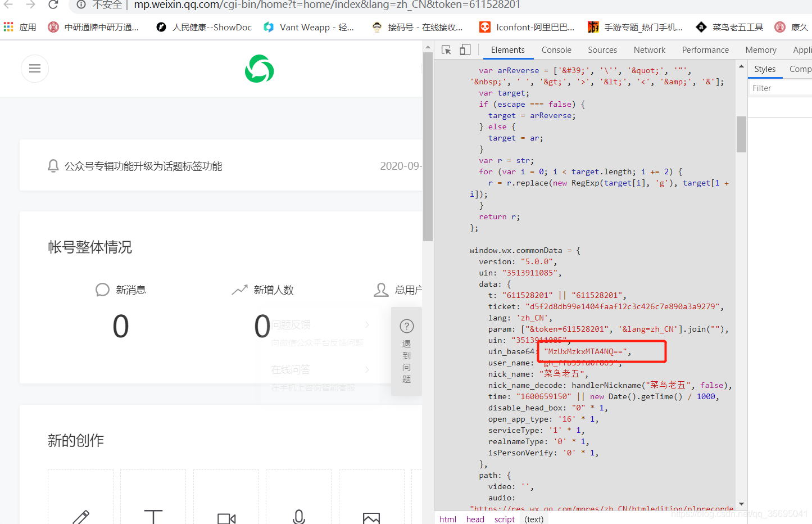Select (text) in the DevTools breadcrumb
The height and width of the screenshot is (524, 812).
(534, 519)
